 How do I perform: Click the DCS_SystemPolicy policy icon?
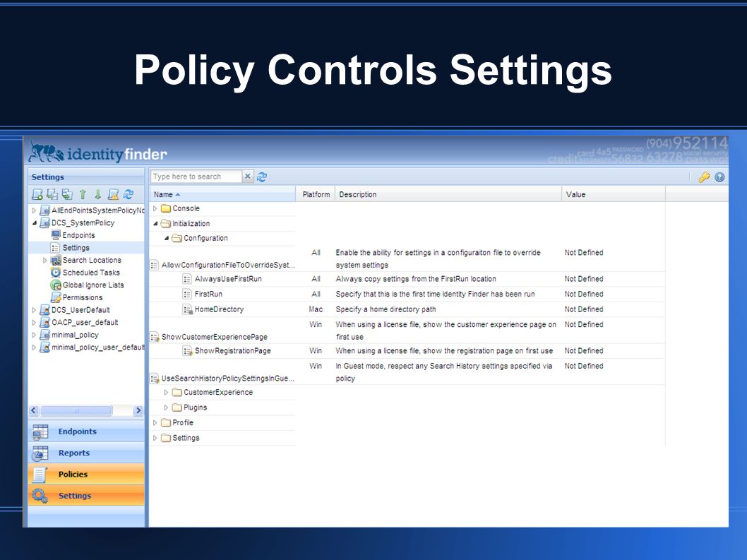coord(44,222)
